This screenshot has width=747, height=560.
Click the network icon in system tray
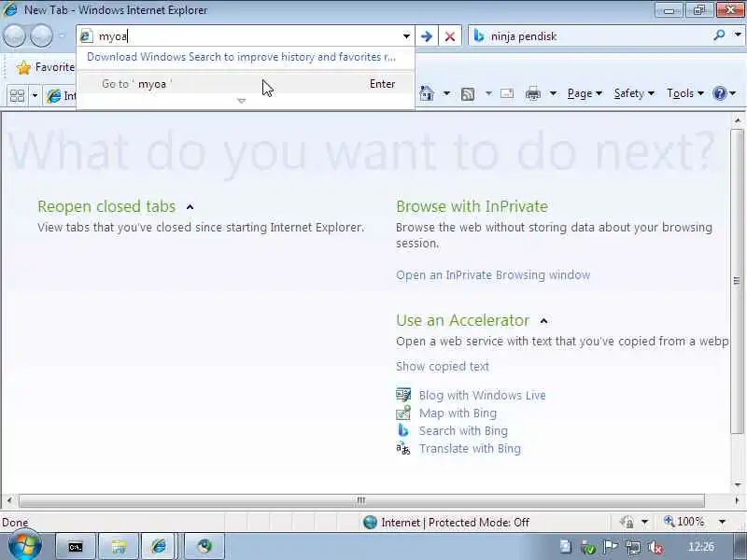point(633,548)
